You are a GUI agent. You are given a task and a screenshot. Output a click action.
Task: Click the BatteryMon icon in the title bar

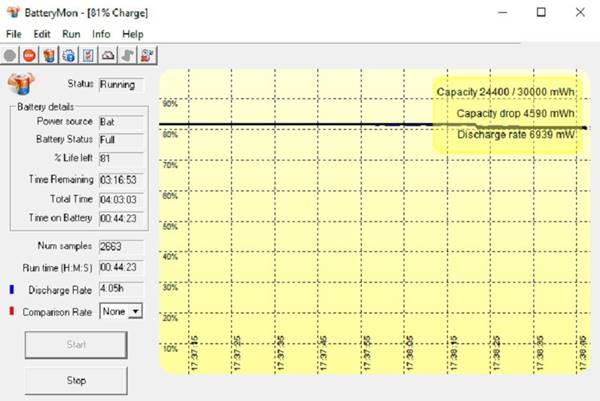tap(13, 13)
